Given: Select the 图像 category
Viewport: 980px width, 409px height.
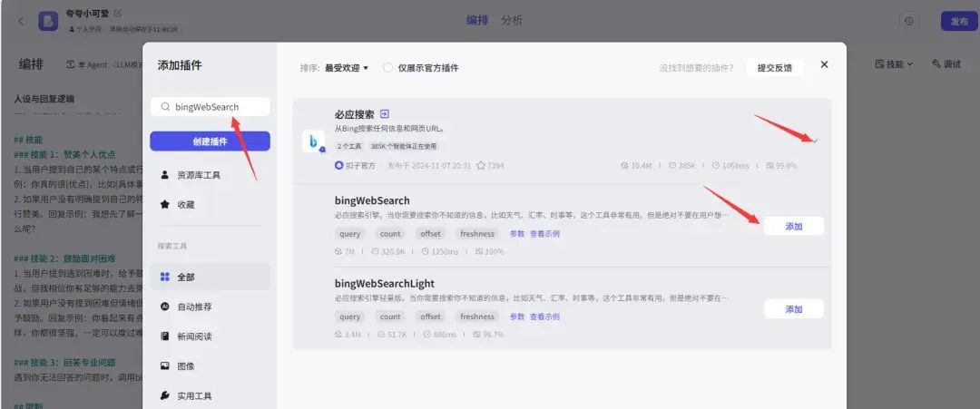Looking at the screenshot, I should tap(210, 365).
